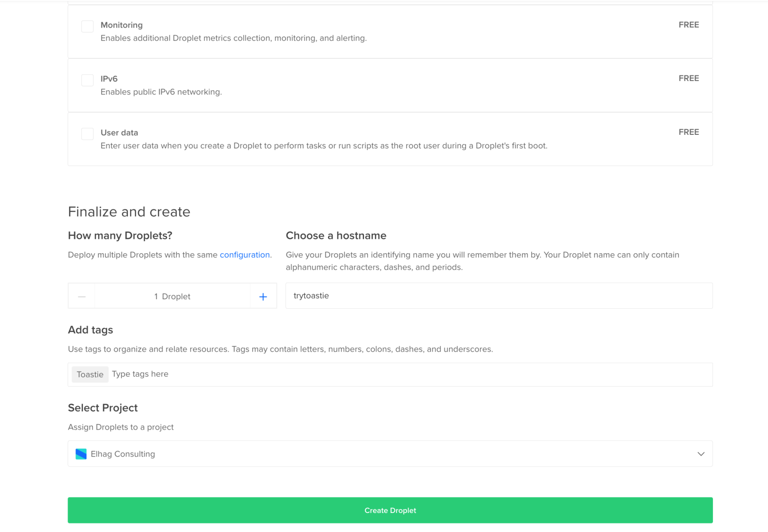
Task: Enable the Monitoring checkbox
Action: pos(87,26)
